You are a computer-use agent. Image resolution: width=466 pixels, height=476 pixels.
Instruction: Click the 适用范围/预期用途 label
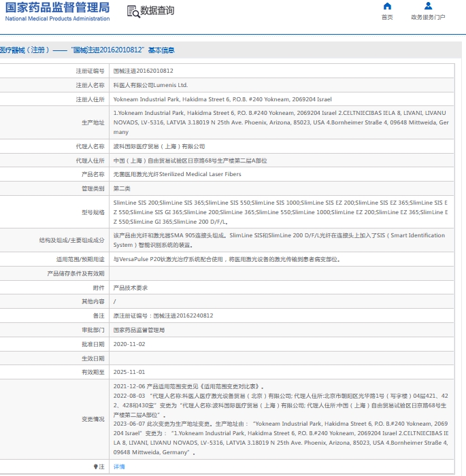point(80,259)
